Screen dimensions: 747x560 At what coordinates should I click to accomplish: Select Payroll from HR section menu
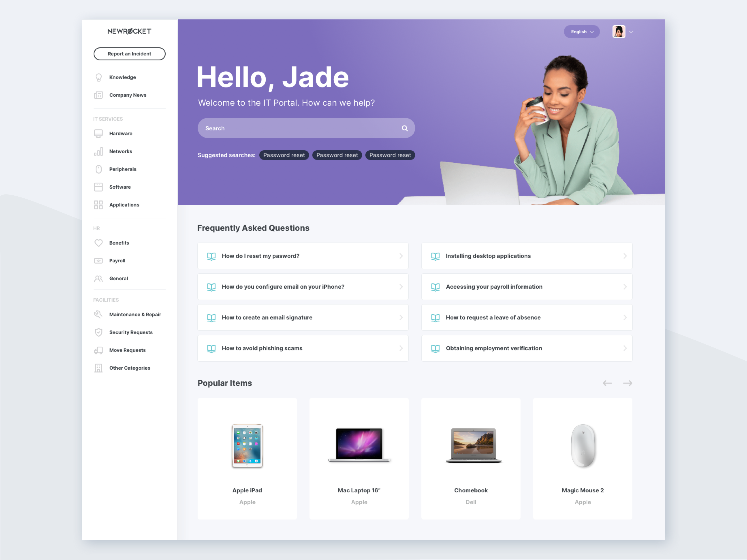(117, 260)
